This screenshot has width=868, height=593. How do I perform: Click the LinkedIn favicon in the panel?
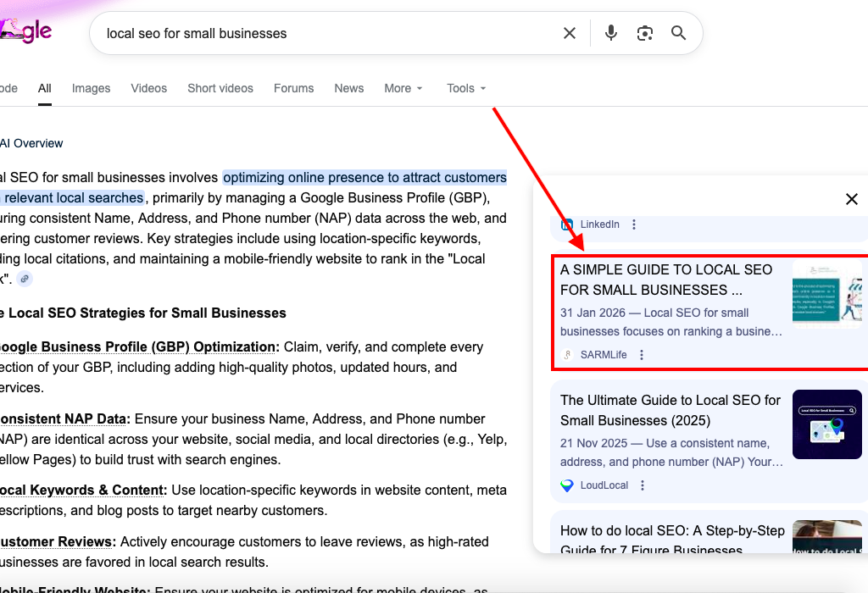[565, 224]
